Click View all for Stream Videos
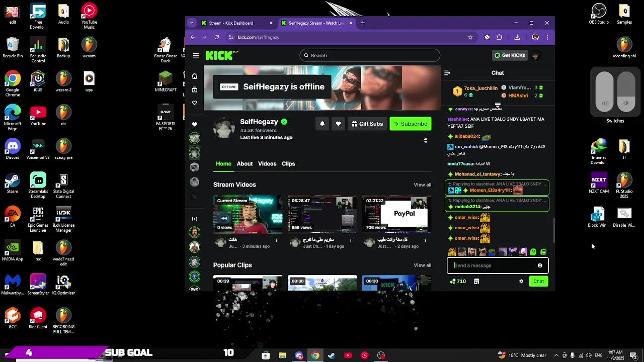The height and width of the screenshot is (362, 644). point(422,185)
